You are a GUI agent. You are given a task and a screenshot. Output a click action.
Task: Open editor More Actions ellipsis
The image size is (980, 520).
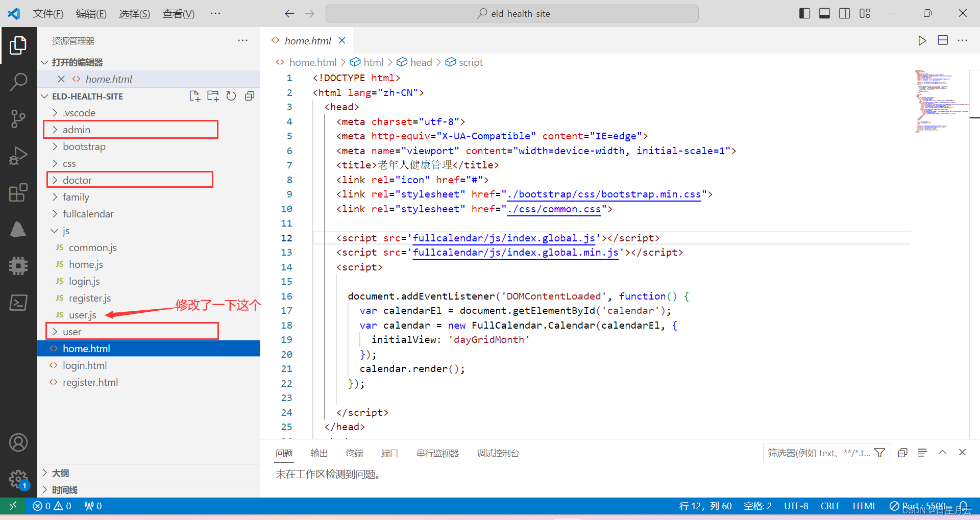963,40
